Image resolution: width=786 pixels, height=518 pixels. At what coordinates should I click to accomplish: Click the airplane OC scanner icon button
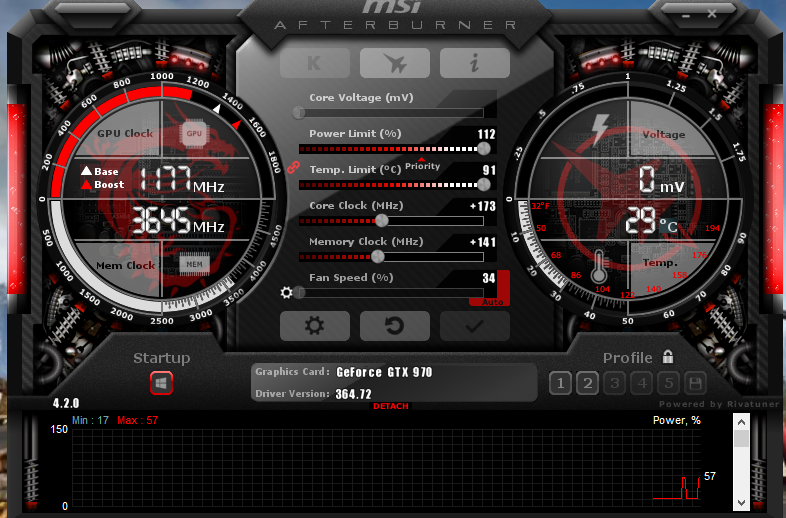[395, 63]
